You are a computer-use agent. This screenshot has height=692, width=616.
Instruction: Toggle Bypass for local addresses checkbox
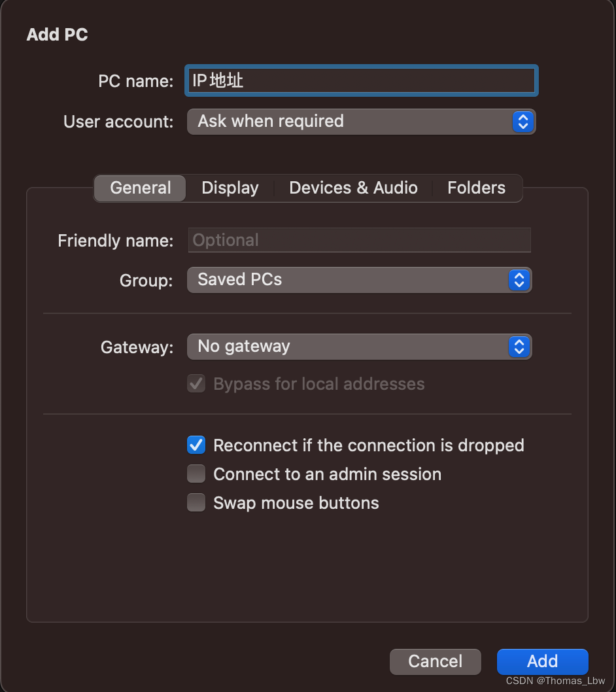[x=196, y=384]
